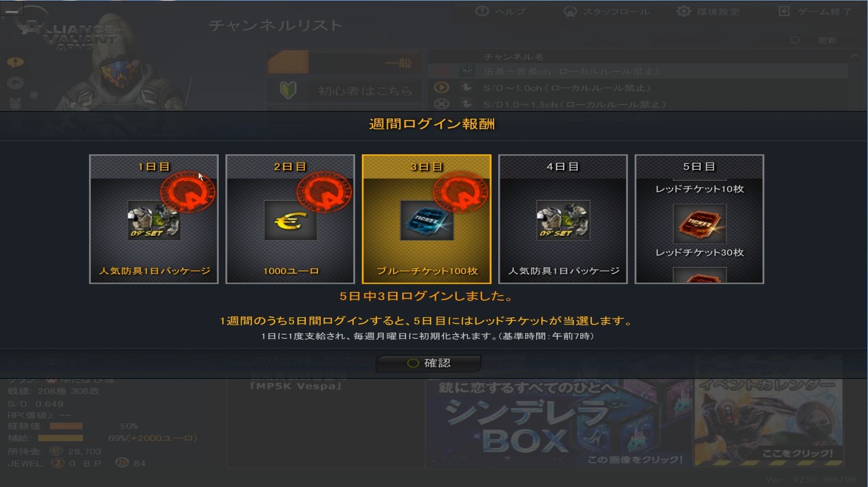This screenshot has height=487, width=868.
Task: Open スタッフロール staff credits
Action: (607, 11)
